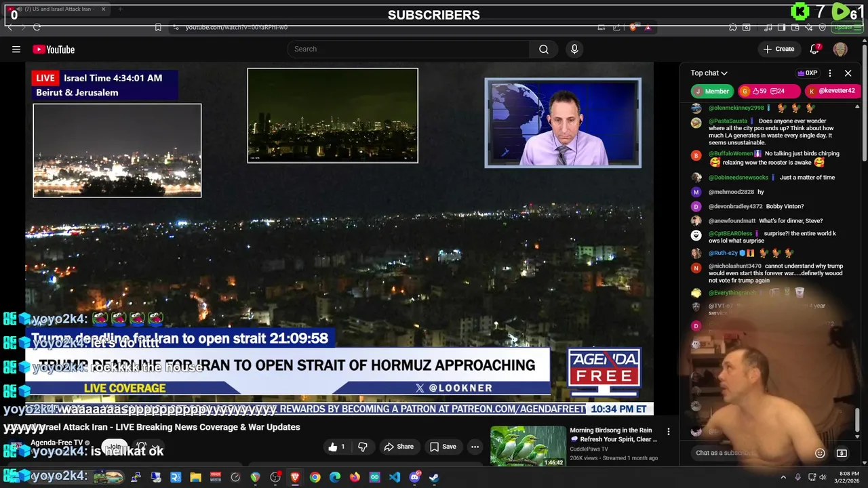Close the live chat panel
This screenshot has height=488, width=868.
pos(848,73)
